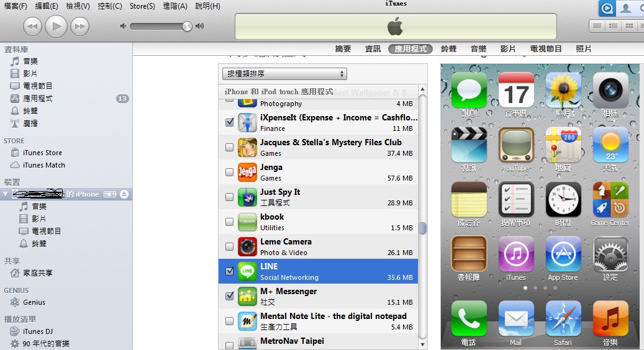Open the 檔案(F) menu

(15, 6)
